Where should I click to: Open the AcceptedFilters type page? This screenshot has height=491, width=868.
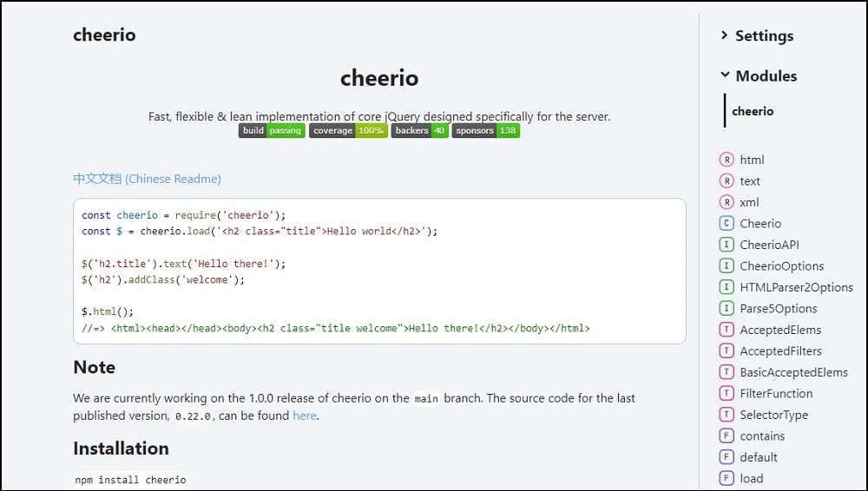click(780, 351)
